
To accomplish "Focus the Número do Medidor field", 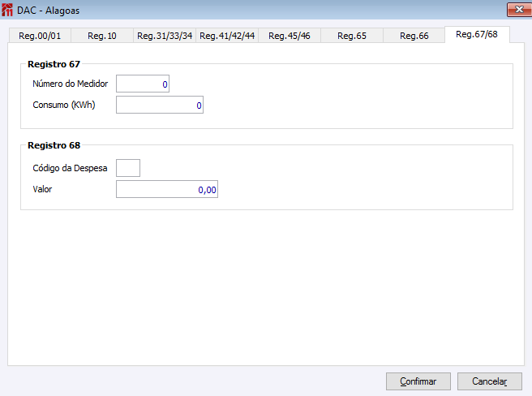I will tap(143, 84).
